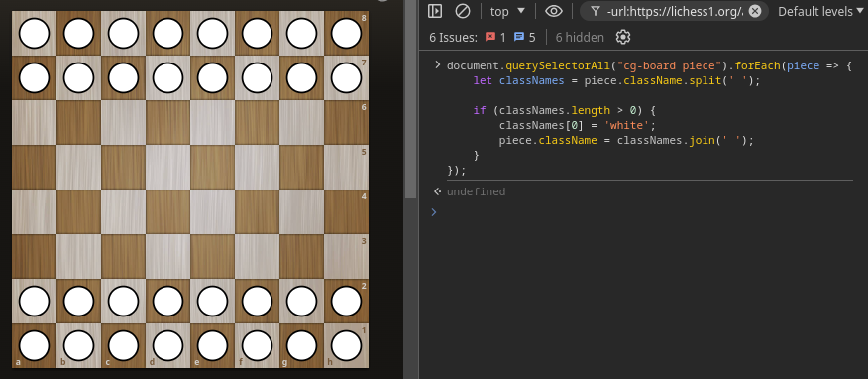The image size is (868, 379).
Task: Select the piece on square e7
Action: [x=213, y=77]
